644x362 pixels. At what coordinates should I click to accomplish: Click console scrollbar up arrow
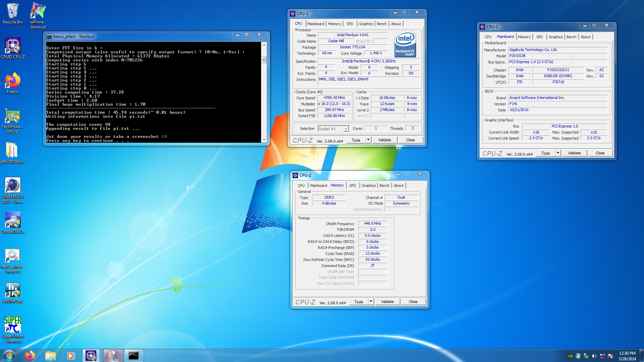[264, 45]
